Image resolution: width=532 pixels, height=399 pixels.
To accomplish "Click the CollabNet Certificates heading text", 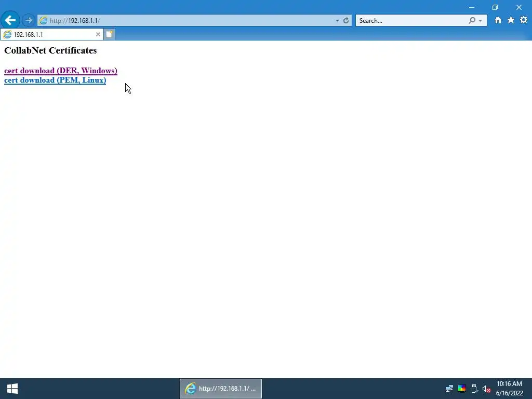I will tap(50, 50).
